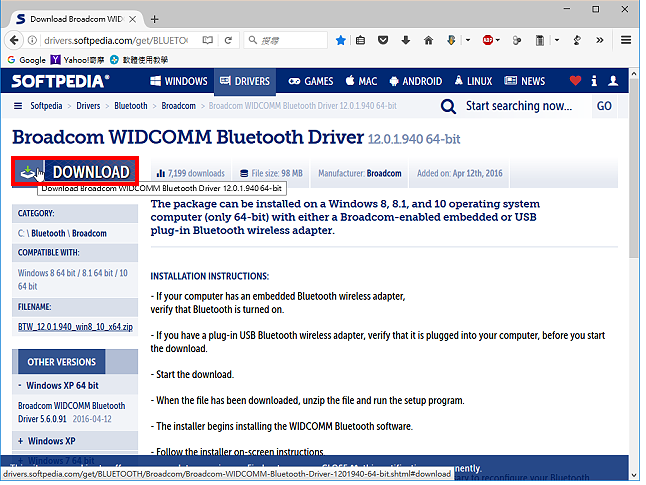
Task: Click the page vertical scrollbar thumb
Action: [x=634, y=170]
